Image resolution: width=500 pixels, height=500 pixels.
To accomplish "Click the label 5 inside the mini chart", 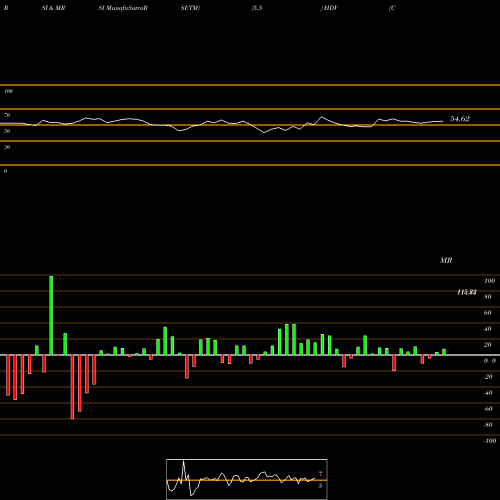I will (x=320, y=486).
